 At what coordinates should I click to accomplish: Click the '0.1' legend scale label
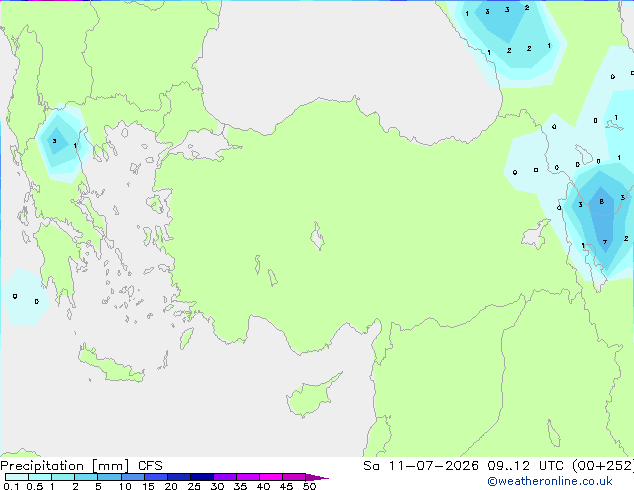[11, 486]
